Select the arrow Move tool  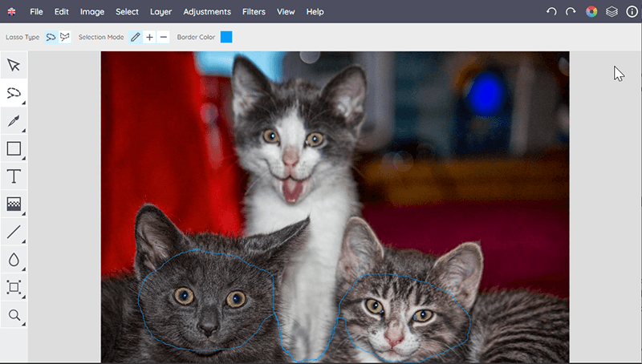click(x=14, y=65)
